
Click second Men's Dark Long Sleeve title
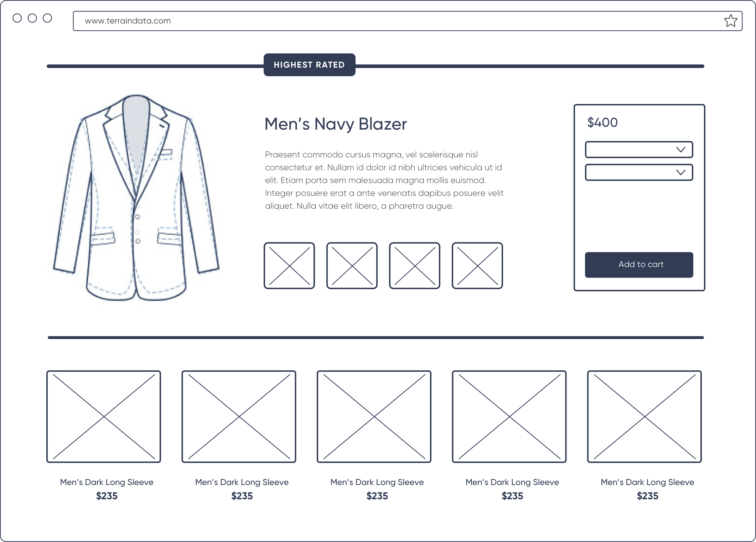242,482
